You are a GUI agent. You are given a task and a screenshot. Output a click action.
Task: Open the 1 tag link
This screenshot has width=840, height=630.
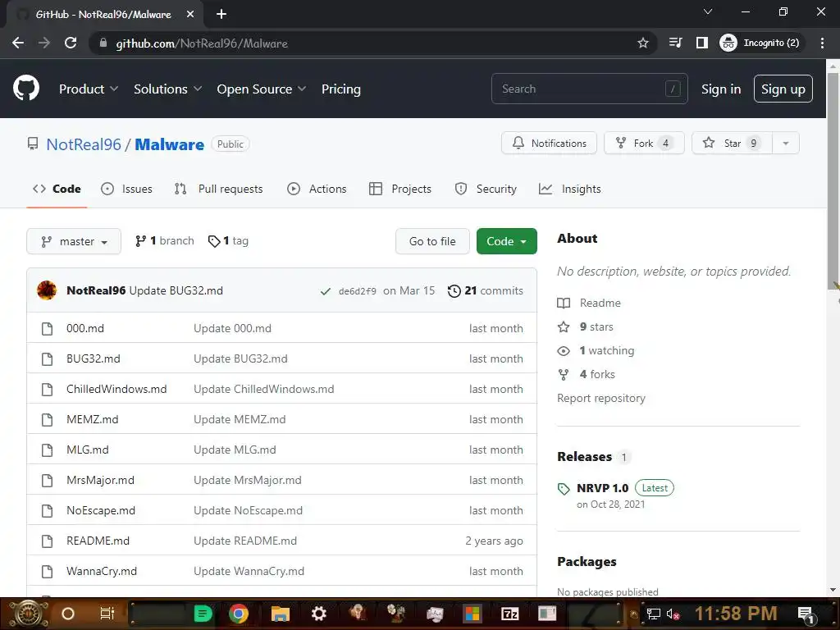coord(228,241)
